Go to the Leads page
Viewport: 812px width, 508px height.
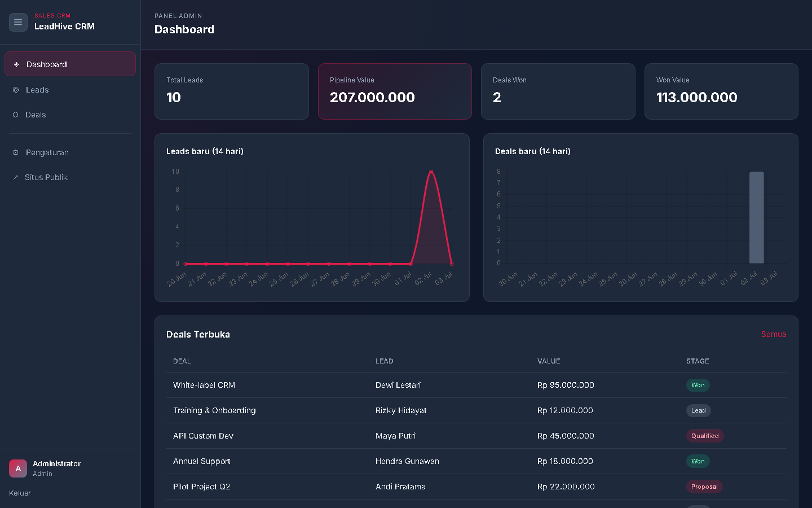(70, 90)
